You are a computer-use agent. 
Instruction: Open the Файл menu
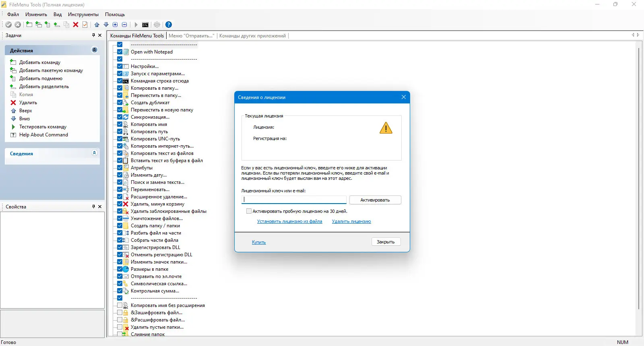tap(13, 14)
